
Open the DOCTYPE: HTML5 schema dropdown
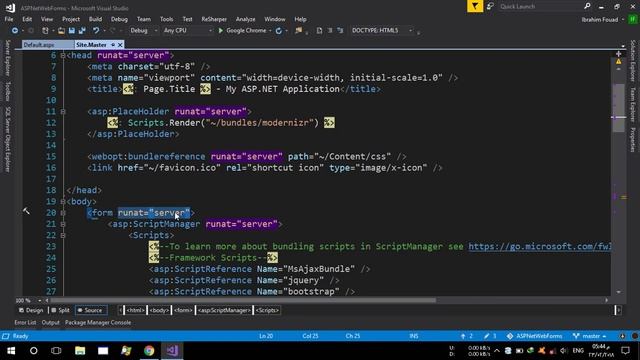click(x=382, y=31)
